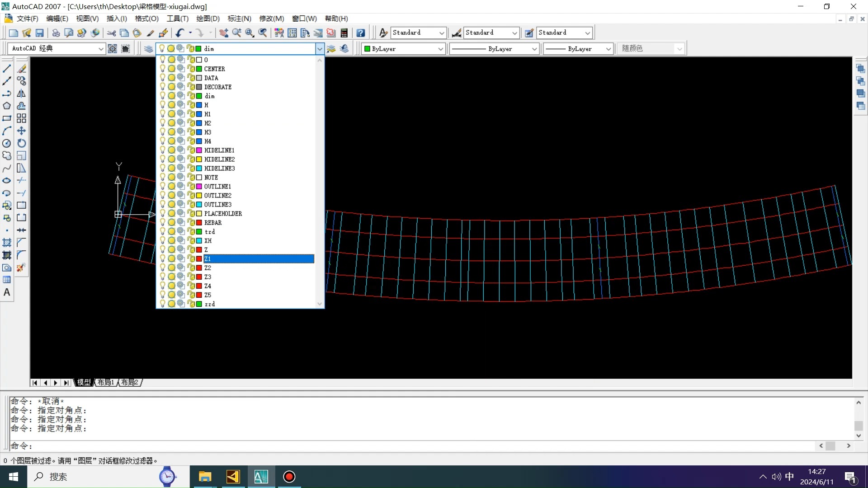
Task: Switch to the 布局1 tab
Action: coord(106,382)
